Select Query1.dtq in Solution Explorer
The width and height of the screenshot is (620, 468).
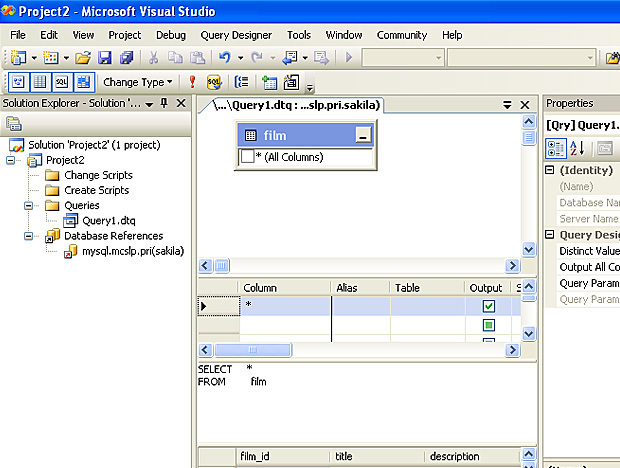point(109,221)
